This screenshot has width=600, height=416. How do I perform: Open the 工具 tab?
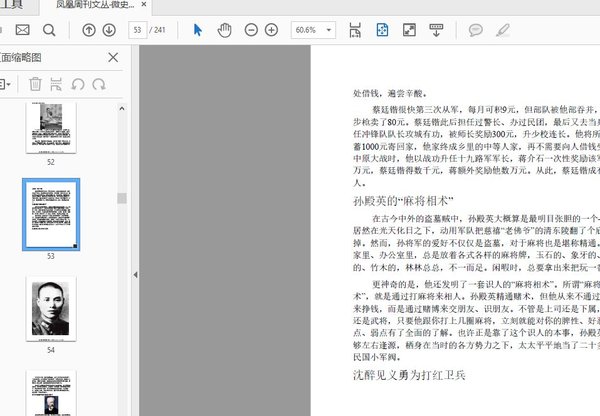[x=10, y=6]
